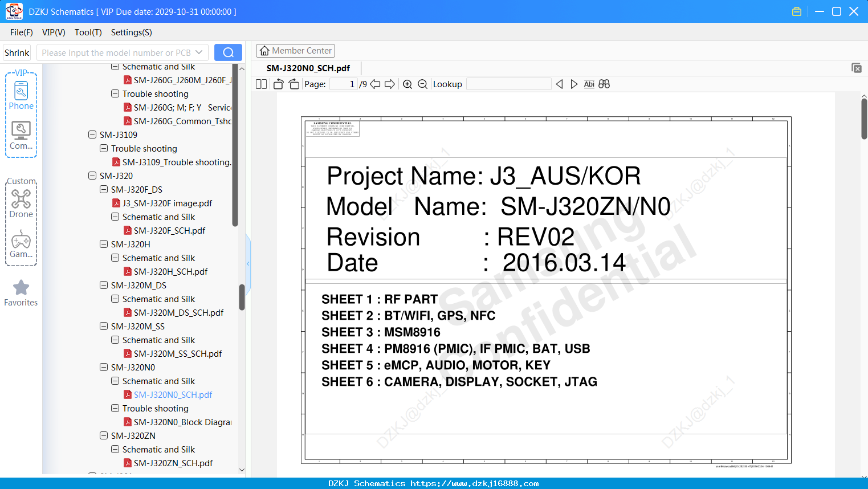Toggle the two-page layout view
This screenshot has height=489, width=868.
262,84
